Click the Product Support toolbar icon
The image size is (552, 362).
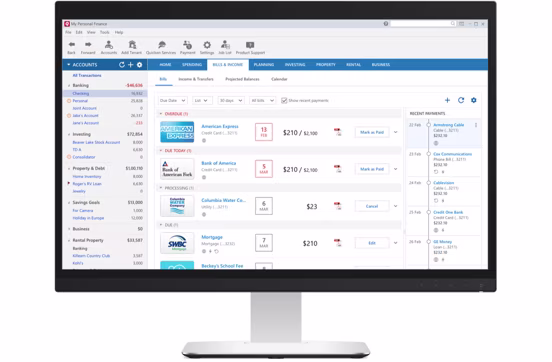[250, 45]
